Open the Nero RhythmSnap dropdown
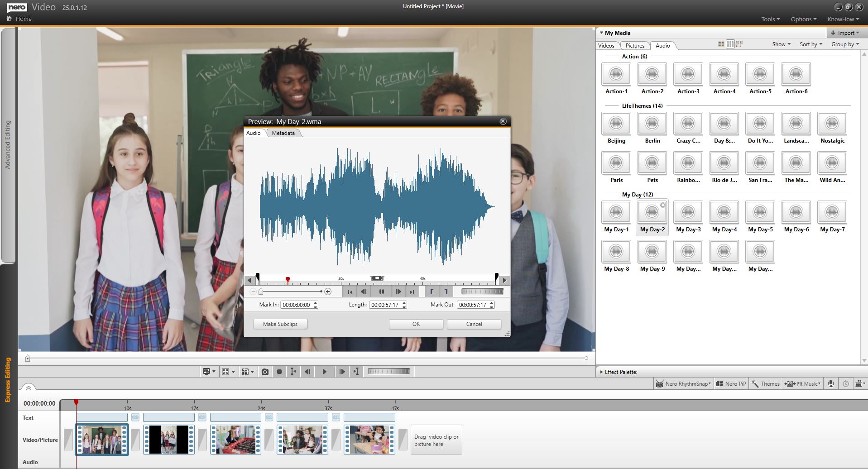This screenshot has width=868, height=469. (x=684, y=383)
